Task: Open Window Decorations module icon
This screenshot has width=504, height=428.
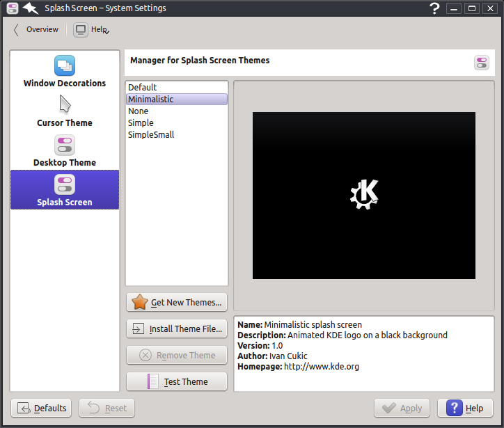Action: [x=65, y=65]
